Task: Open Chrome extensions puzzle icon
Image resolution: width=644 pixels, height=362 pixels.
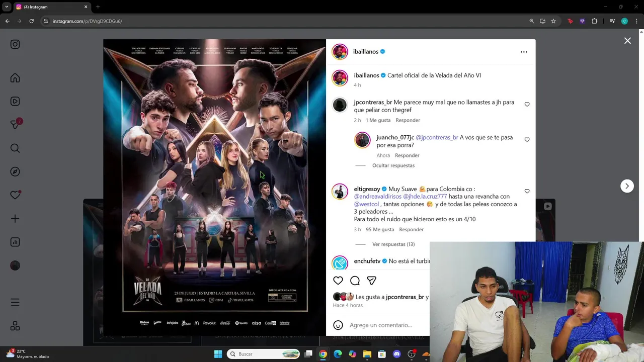Action: point(595,21)
